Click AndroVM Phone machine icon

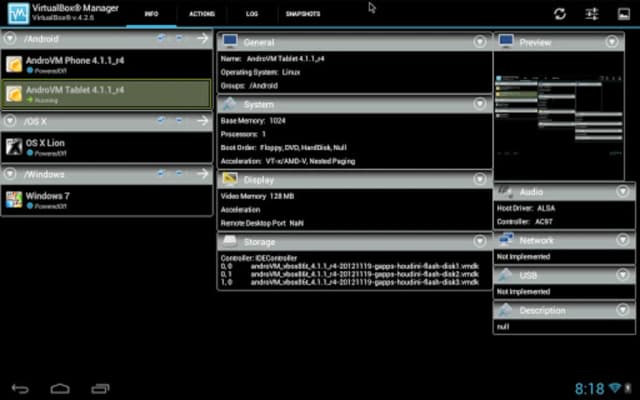14,64
